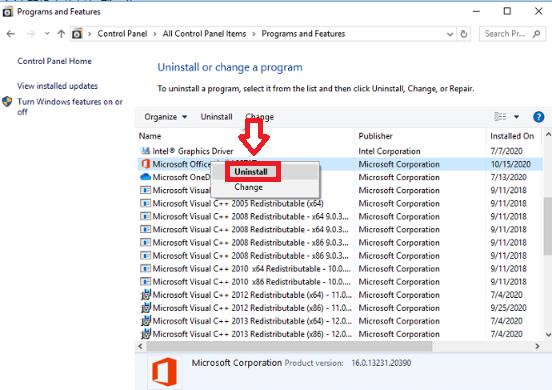This screenshot has height=390, width=552.
Task: Click the Search Programs input field
Action: coord(506,34)
